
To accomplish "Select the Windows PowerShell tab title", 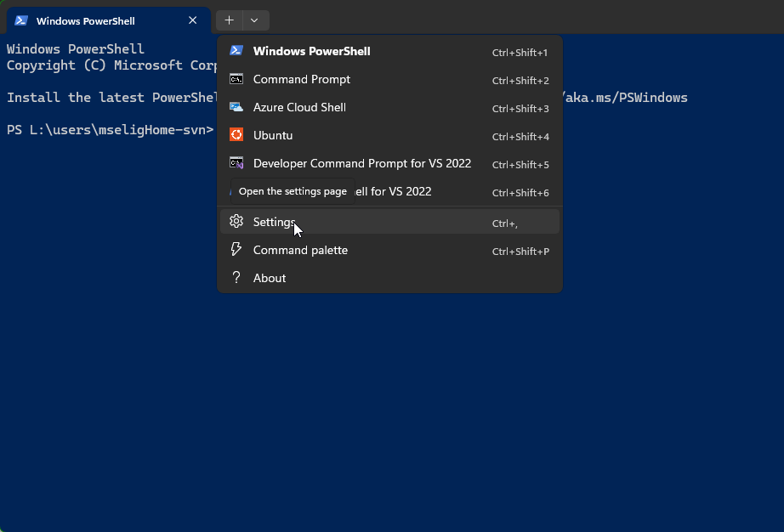I will (85, 20).
